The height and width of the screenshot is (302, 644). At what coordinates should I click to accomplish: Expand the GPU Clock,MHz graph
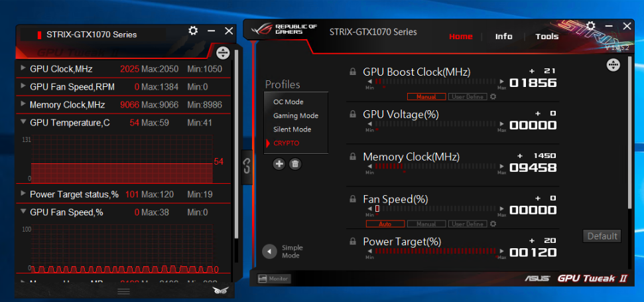pyautogui.click(x=24, y=68)
